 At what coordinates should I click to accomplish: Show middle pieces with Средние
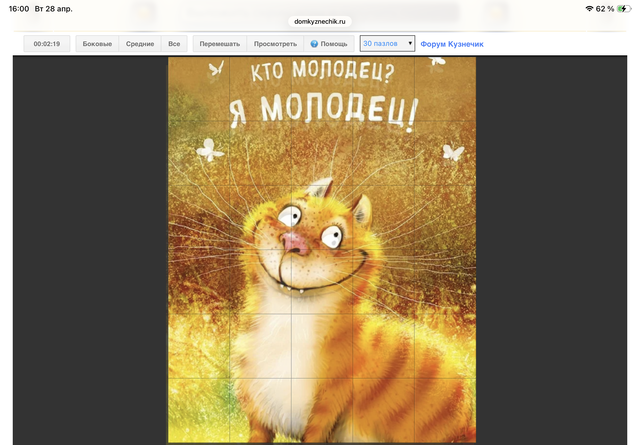pos(140,44)
